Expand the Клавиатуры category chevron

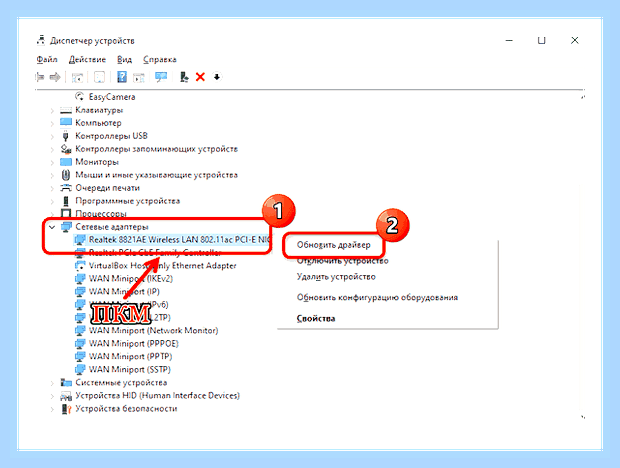[x=52, y=110]
